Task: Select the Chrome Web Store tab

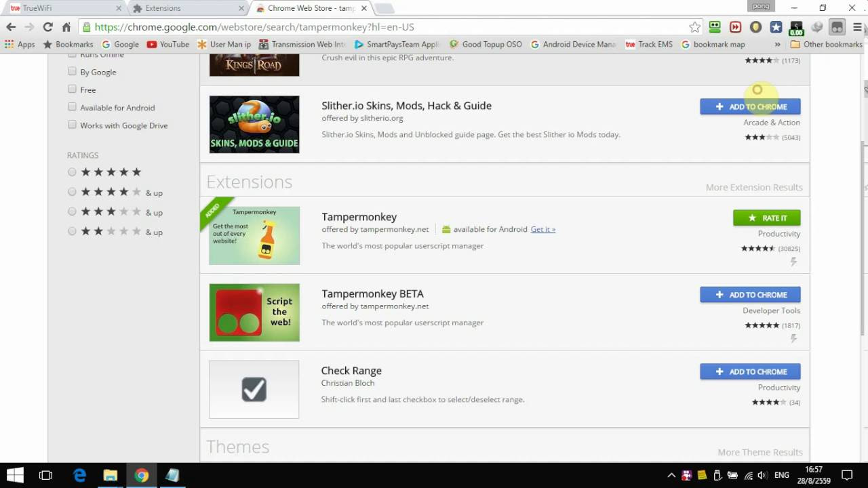Action: (x=311, y=8)
